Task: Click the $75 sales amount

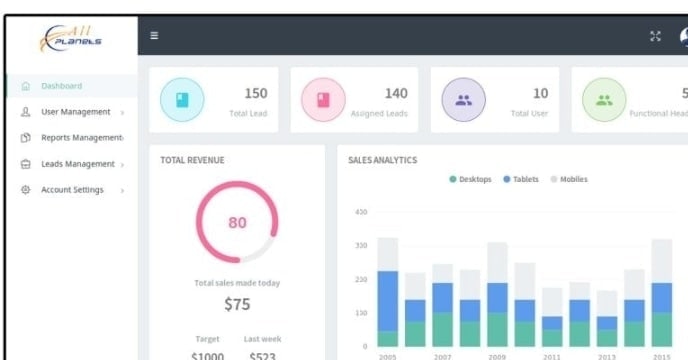Action: [237, 304]
